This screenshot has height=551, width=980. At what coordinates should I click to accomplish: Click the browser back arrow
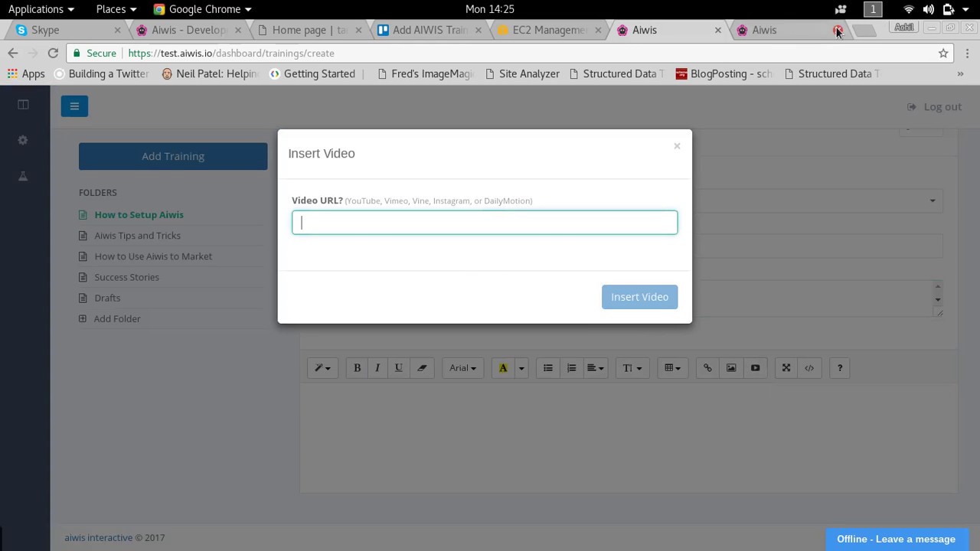click(x=13, y=53)
